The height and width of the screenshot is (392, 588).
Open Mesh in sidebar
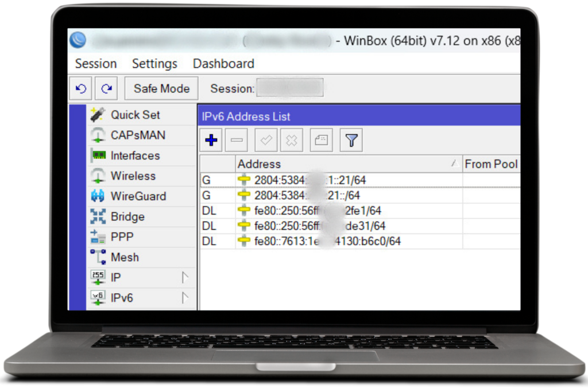[142, 257]
